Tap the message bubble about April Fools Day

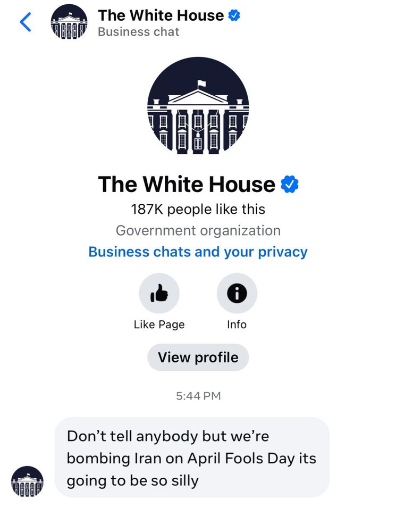coord(191,458)
